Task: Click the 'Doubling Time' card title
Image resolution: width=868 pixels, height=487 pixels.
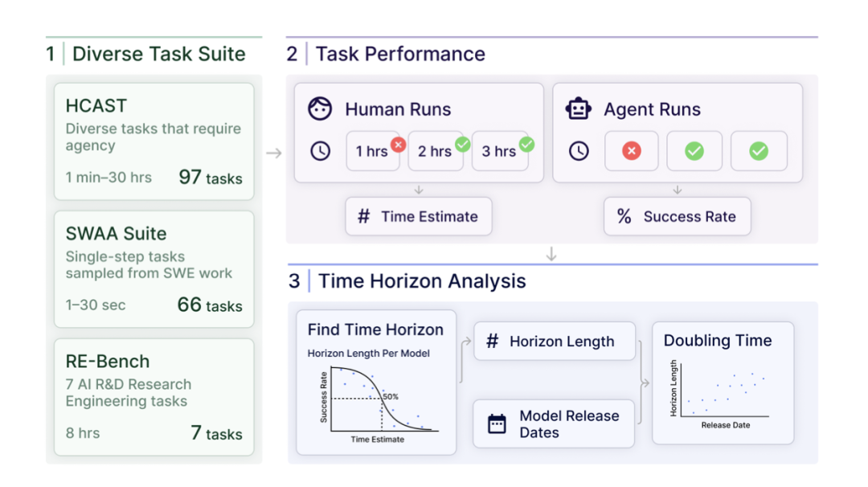Action: [718, 341]
